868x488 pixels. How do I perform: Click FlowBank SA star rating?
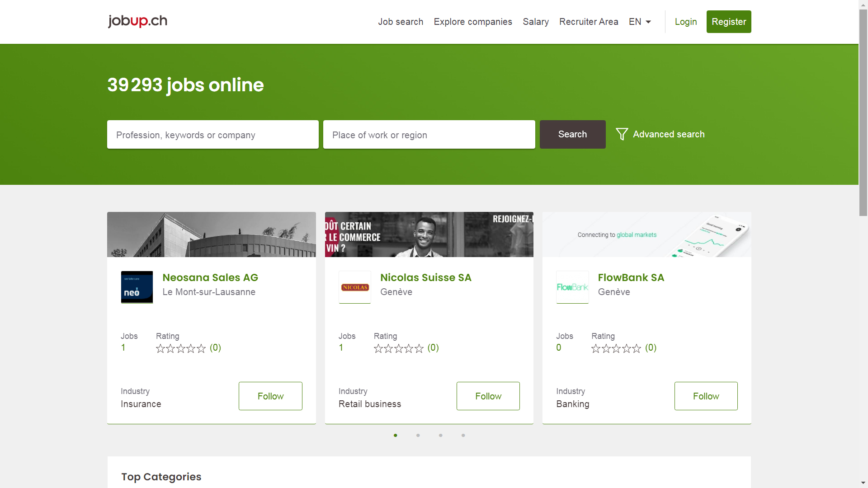(x=616, y=348)
